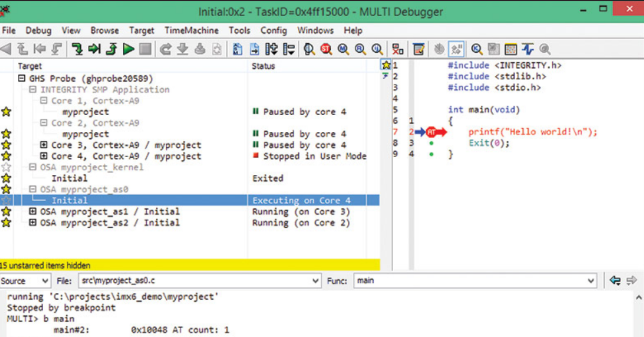
Task: Open the Memory view M magnifier icon
Action: 343,49
